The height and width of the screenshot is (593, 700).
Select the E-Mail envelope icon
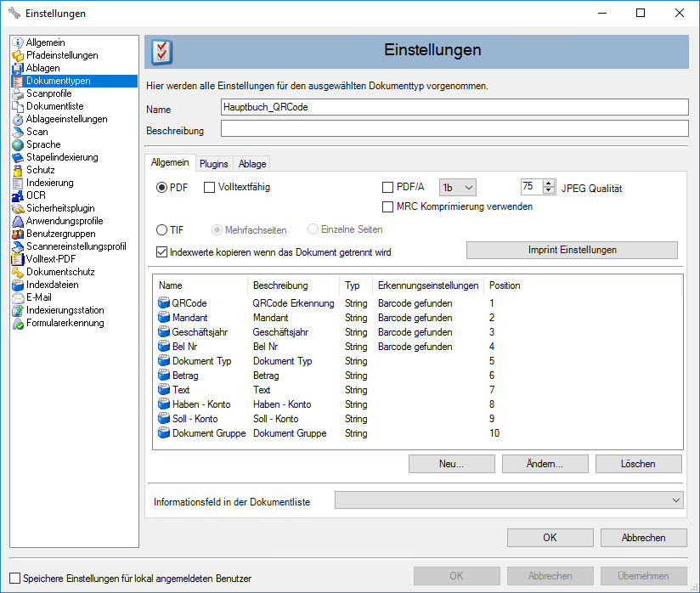(x=18, y=297)
